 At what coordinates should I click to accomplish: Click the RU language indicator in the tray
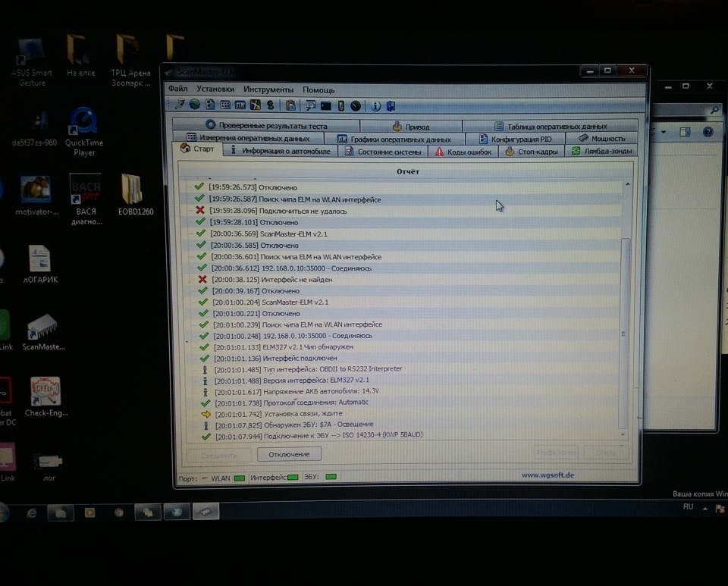tap(688, 506)
